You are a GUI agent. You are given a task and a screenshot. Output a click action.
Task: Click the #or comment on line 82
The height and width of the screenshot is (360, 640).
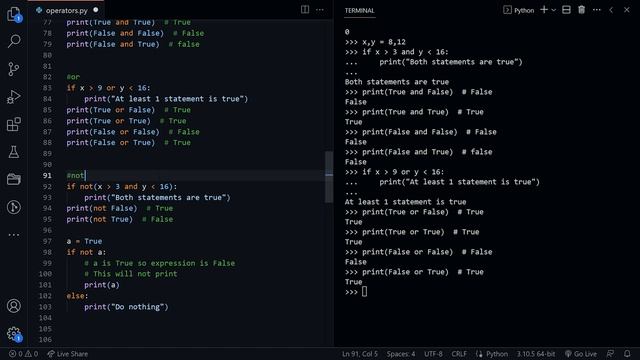pos(73,77)
